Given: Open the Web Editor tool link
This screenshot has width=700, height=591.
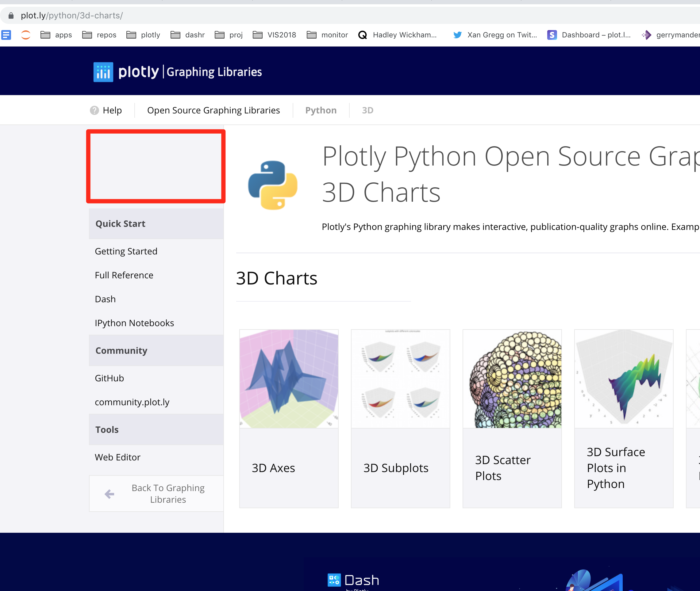Looking at the screenshot, I should [x=118, y=457].
